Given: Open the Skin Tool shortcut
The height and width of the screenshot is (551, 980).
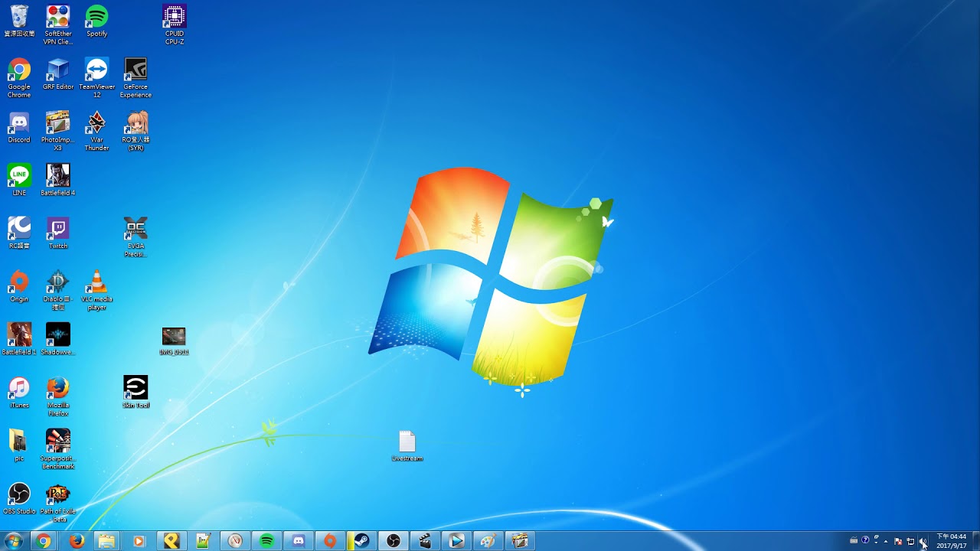Looking at the screenshot, I should click(136, 391).
